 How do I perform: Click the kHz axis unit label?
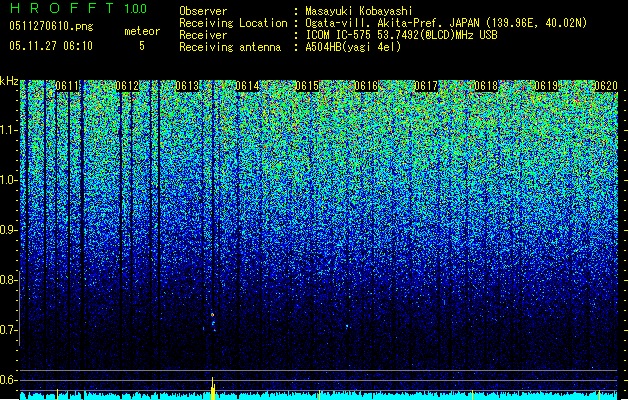9,81
